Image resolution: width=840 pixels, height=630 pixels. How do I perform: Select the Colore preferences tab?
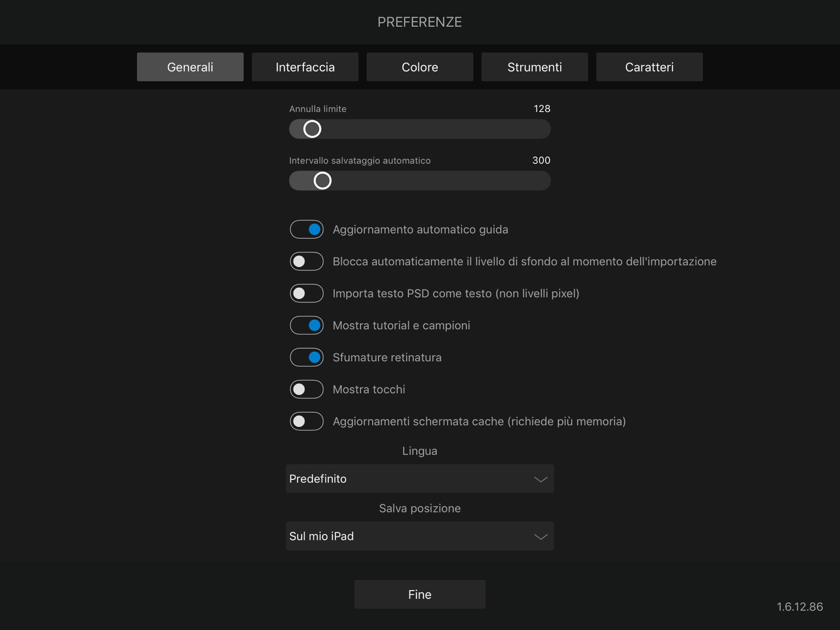pyautogui.click(x=420, y=67)
